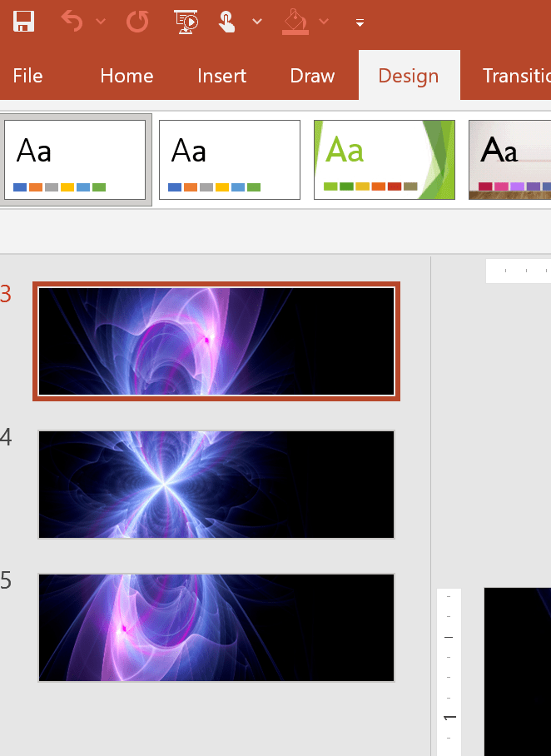Apply the green Facet theme

384,160
